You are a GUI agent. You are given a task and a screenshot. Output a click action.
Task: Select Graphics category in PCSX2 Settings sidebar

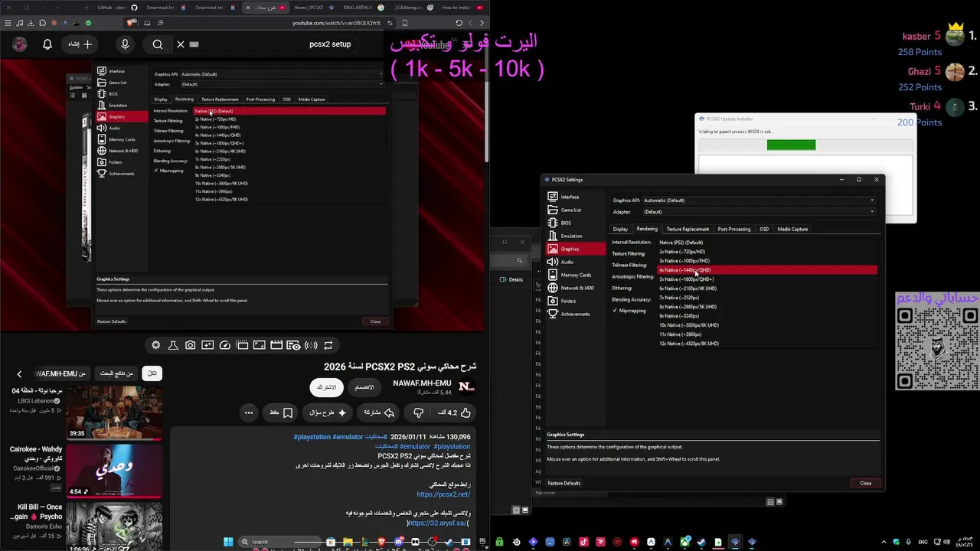(576, 249)
